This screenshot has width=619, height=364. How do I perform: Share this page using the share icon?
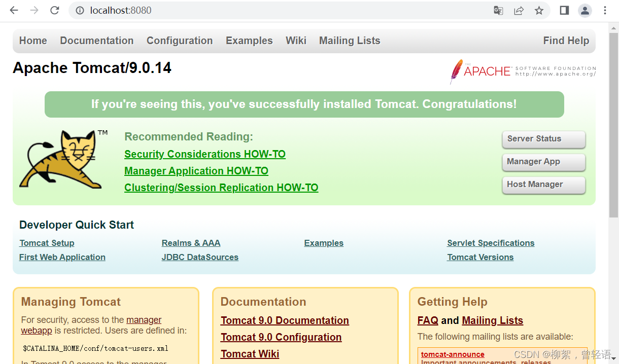pyautogui.click(x=519, y=10)
